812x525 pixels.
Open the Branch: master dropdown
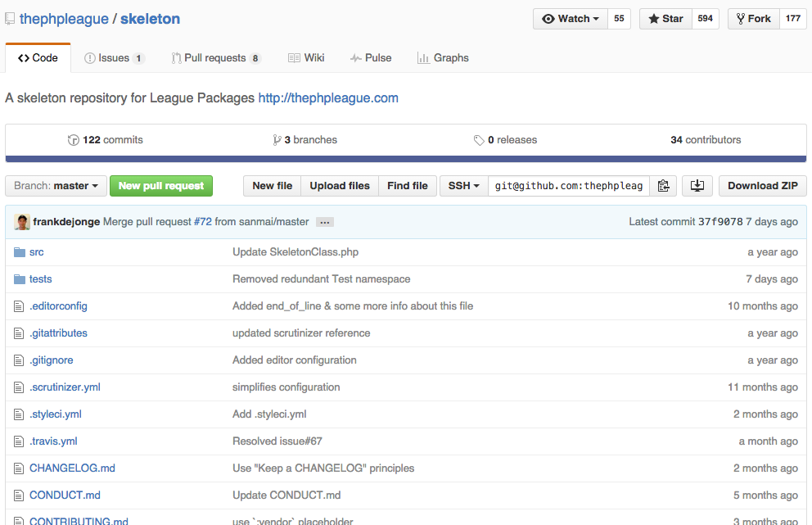click(x=56, y=186)
